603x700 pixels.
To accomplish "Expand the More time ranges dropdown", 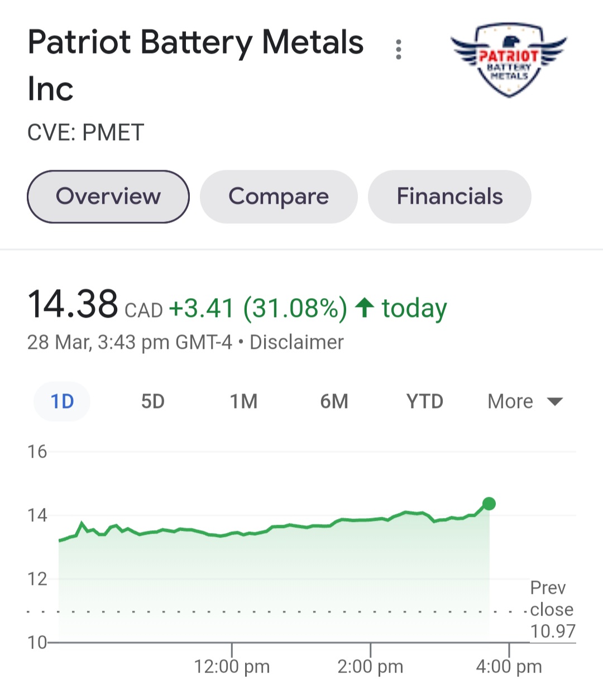I will point(525,401).
